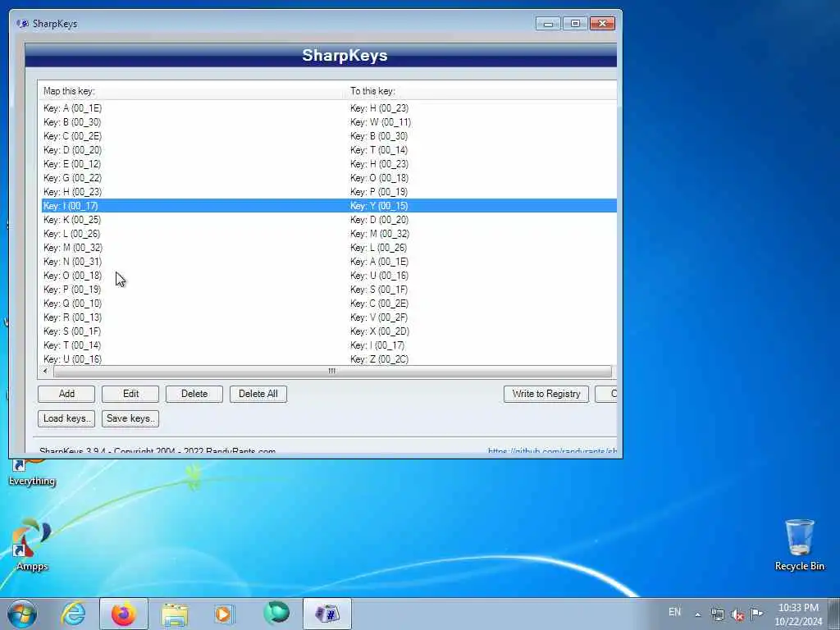Click target cell Key: Y (00_15)
The image size is (840, 630).
coord(379,206)
